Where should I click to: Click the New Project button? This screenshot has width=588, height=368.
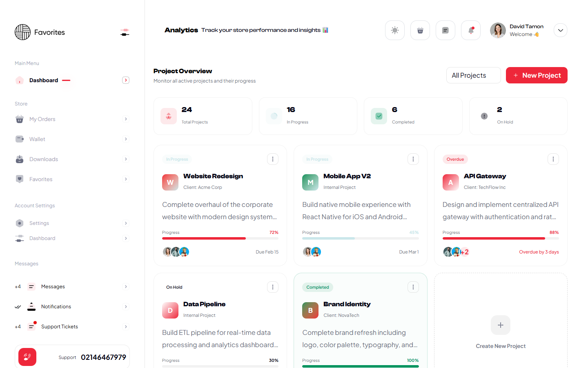537,75
